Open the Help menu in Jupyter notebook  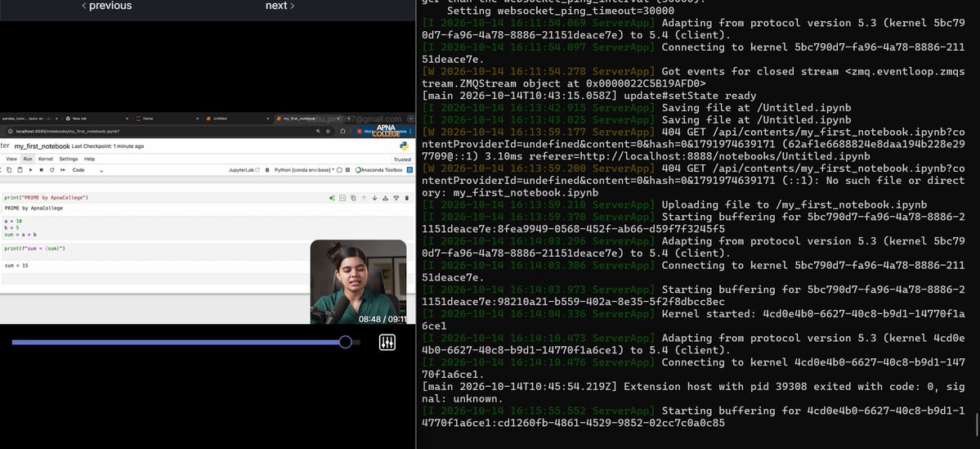click(89, 159)
